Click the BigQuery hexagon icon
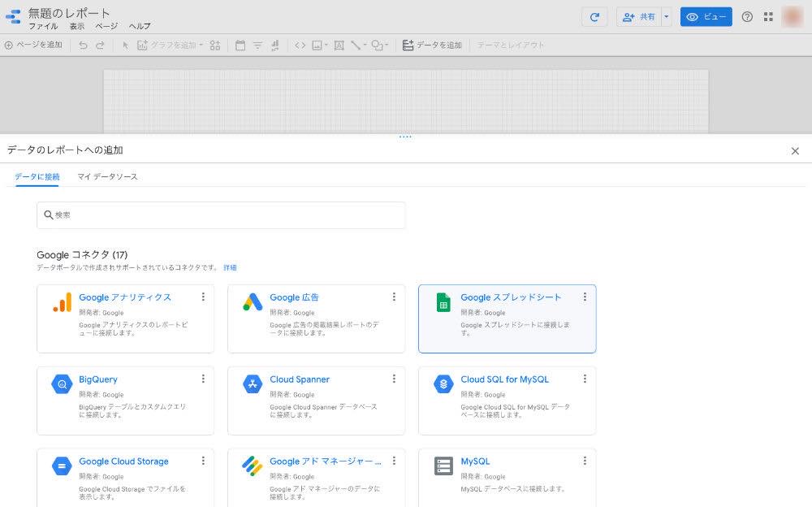 63,384
